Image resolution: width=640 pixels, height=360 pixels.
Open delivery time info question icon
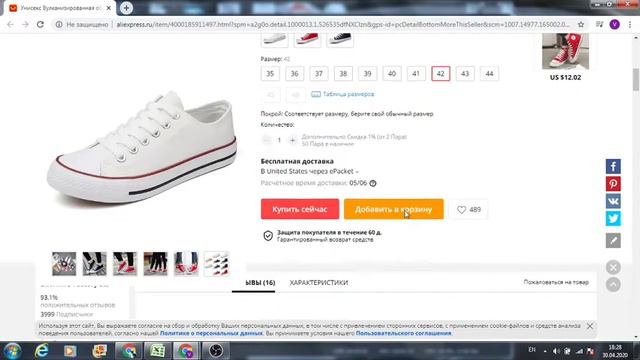click(373, 183)
